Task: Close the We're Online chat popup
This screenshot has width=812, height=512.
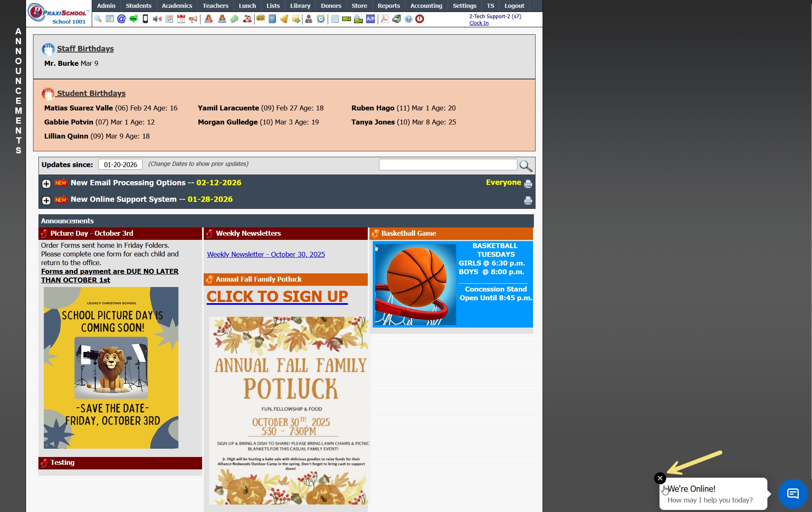Action: click(x=660, y=478)
